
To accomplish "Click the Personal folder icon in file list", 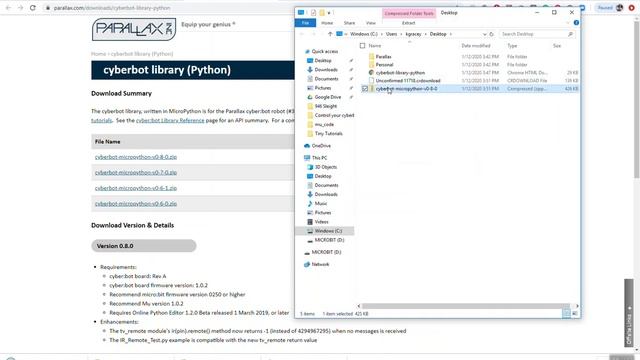I will point(371,64).
